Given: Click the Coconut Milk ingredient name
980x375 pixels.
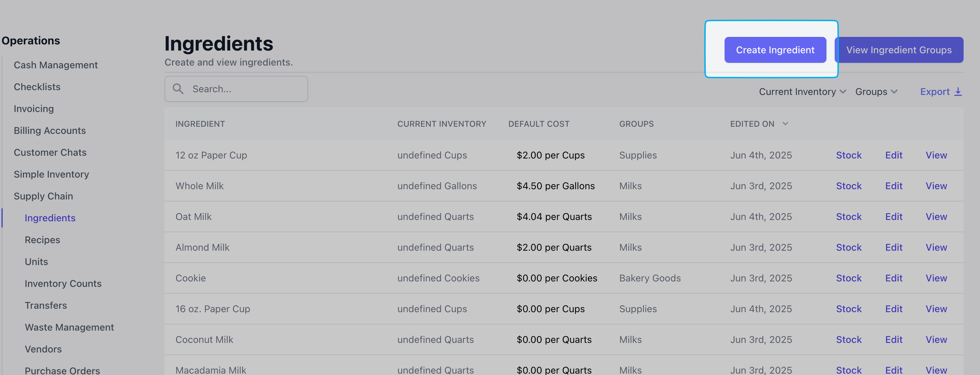Looking at the screenshot, I should [x=204, y=340].
